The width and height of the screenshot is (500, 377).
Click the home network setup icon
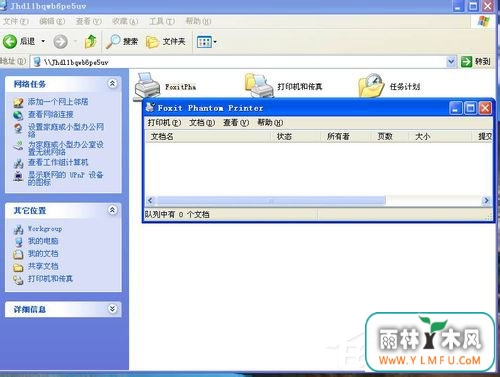pos(18,128)
